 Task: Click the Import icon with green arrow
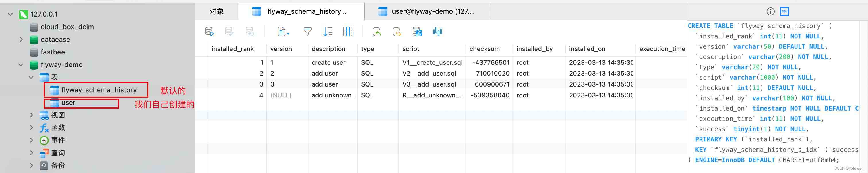click(x=377, y=32)
